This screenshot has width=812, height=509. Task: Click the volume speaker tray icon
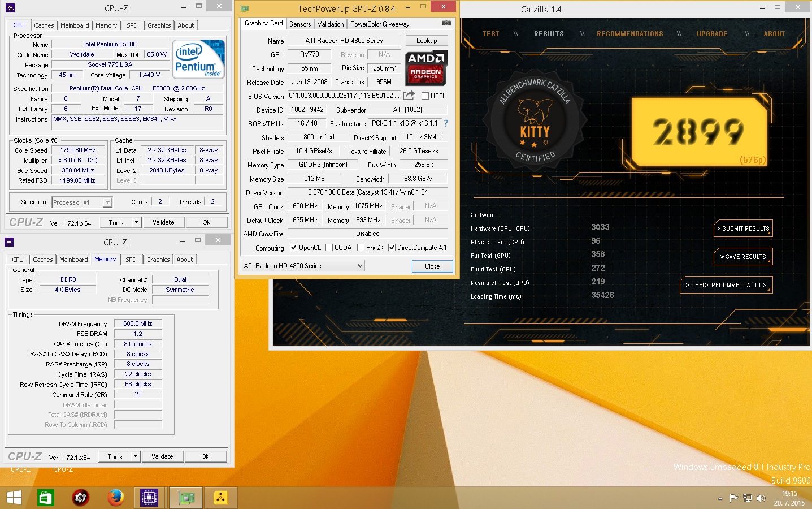(x=761, y=498)
